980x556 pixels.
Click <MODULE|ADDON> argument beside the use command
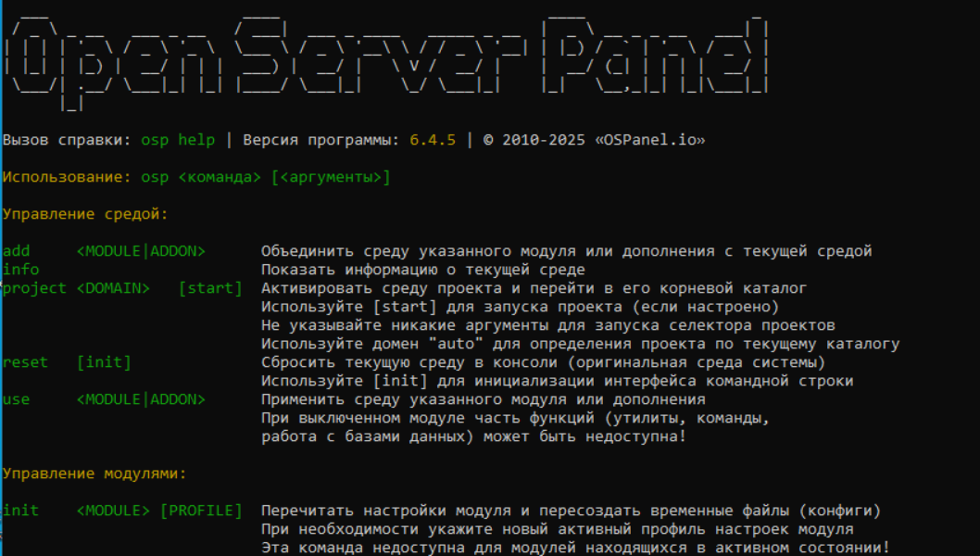[x=141, y=399]
